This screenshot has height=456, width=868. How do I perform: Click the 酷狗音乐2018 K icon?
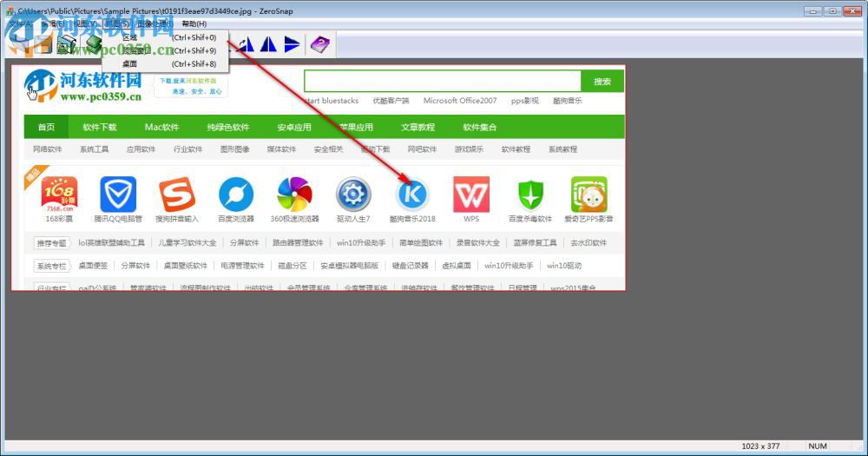(x=412, y=195)
